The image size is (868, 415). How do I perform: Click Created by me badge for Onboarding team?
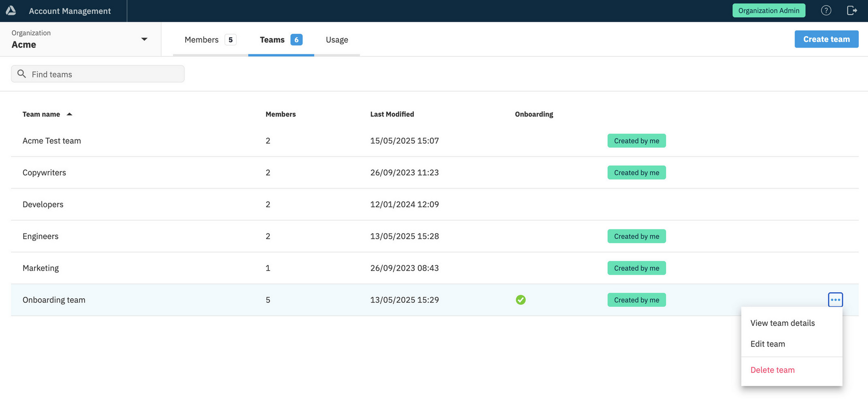[x=637, y=300]
